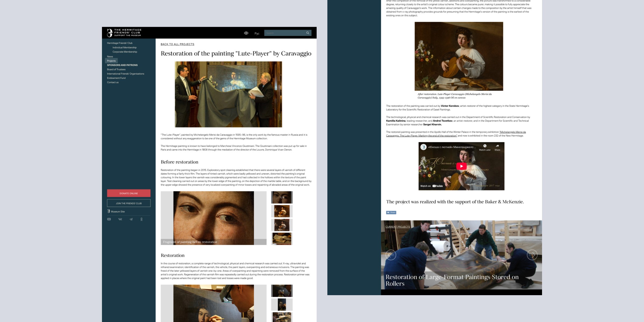Go to previous current project arrow
The height and width of the screenshot is (322, 644).
click(x=391, y=255)
